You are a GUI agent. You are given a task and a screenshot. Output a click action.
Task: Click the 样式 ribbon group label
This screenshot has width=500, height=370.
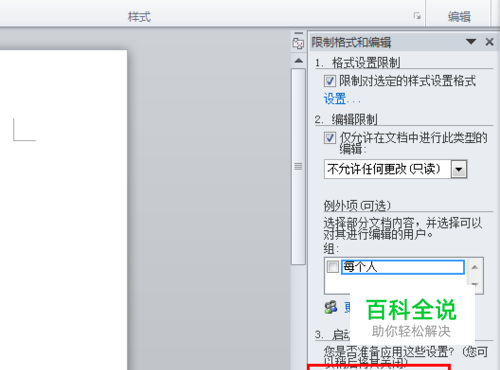click(x=139, y=16)
